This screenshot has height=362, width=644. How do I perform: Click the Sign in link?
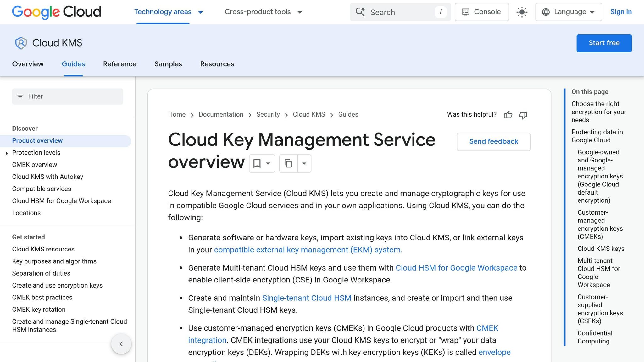click(x=621, y=12)
